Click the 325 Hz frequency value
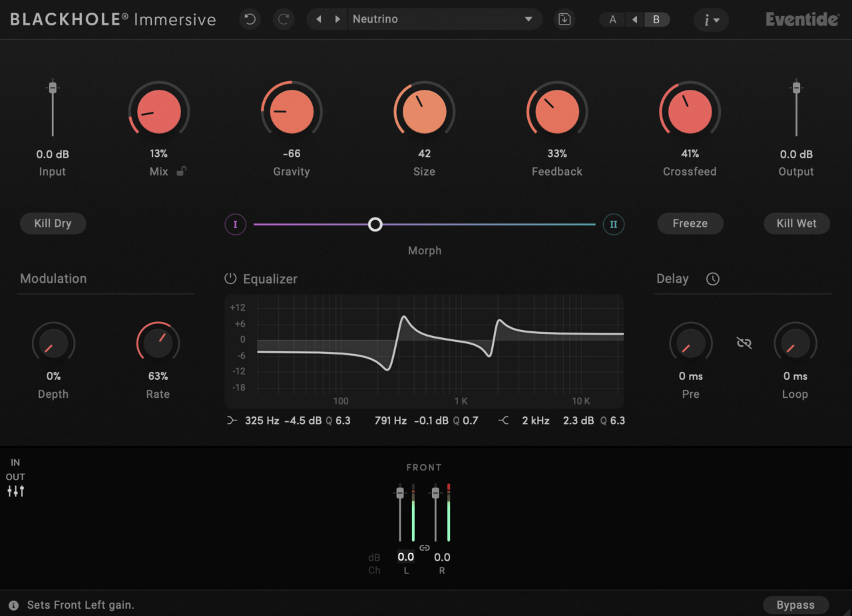Screen dimensions: 852x616 coord(262,420)
